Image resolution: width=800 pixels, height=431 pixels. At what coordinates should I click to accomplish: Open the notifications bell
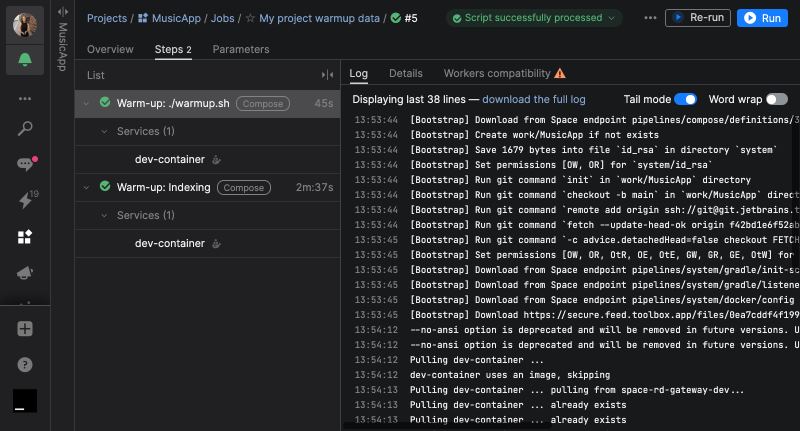[24, 60]
